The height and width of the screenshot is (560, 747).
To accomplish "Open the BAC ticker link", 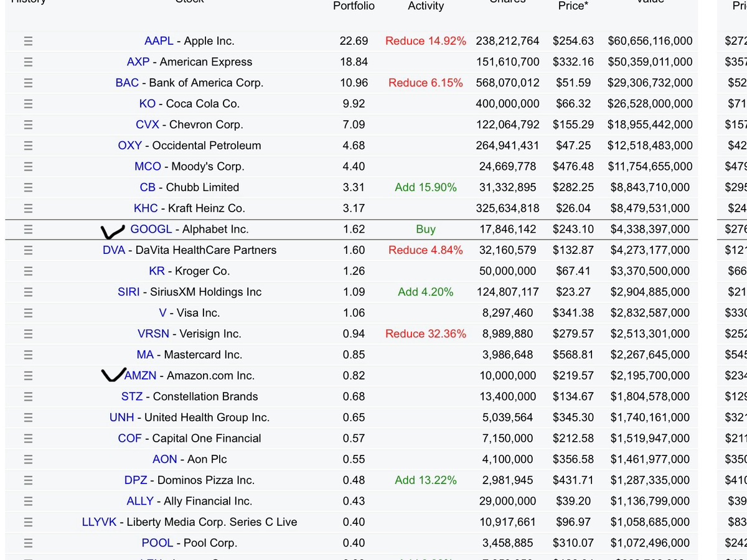I will (127, 83).
